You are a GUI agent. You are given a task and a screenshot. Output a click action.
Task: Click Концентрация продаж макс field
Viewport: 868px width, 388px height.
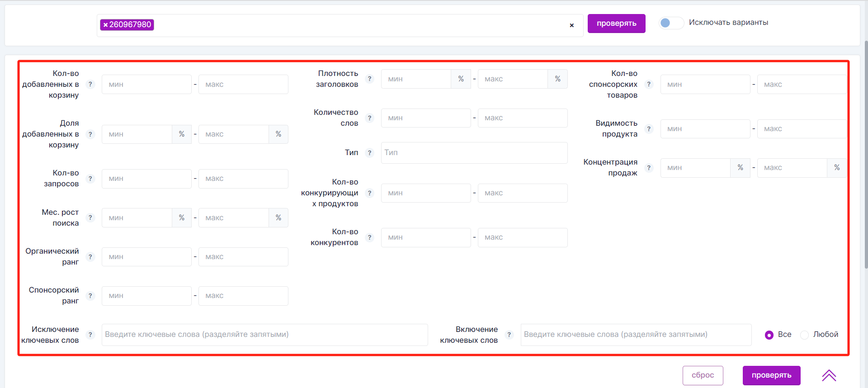(x=792, y=168)
